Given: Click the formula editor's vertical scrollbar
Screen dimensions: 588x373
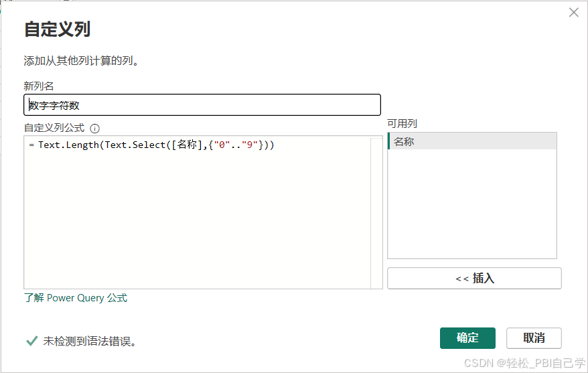Looking at the screenshot, I should tap(376, 212).
